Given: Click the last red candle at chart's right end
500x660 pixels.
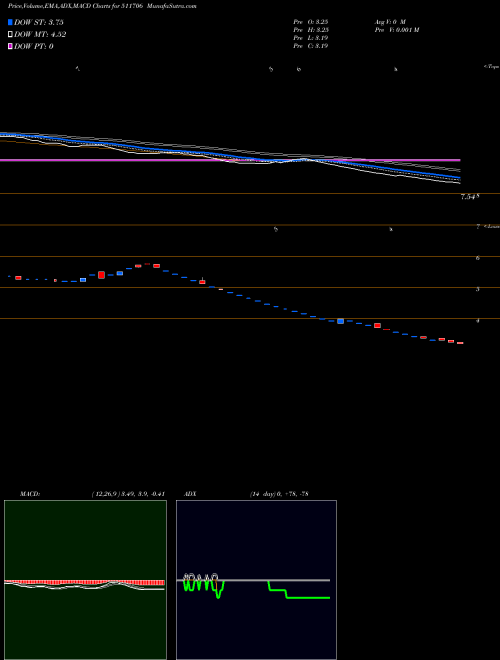Looking at the screenshot, I should 460,343.
